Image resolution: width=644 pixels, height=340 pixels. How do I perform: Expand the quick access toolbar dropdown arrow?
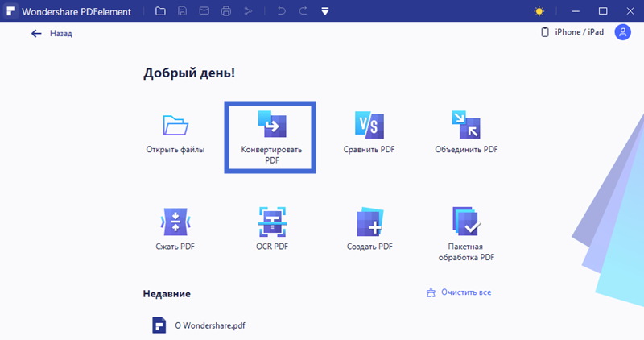click(325, 11)
